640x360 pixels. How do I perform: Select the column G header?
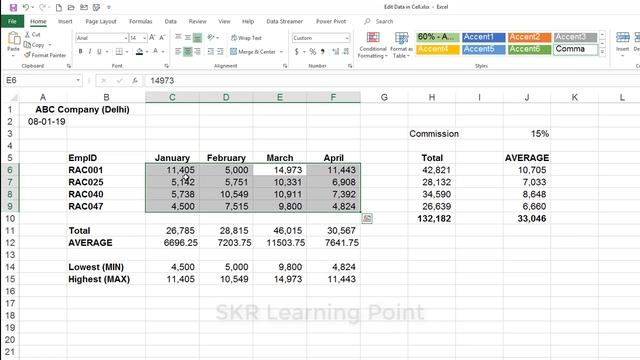click(384, 97)
